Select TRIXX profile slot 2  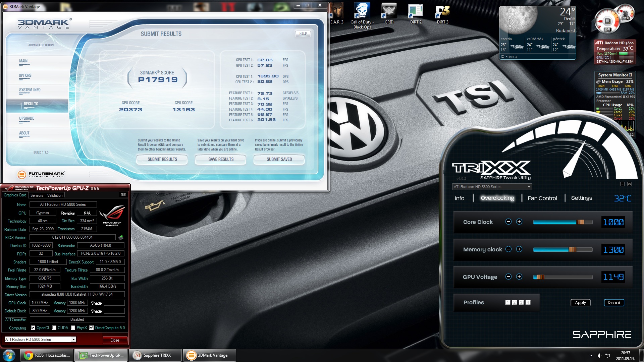point(515,302)
